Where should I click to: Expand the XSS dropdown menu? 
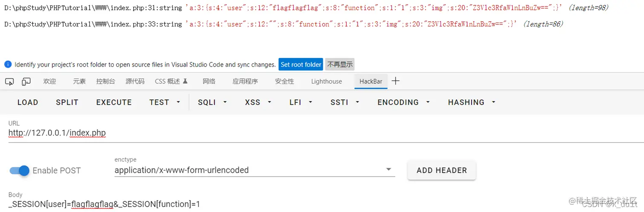(x=258, y=102)
